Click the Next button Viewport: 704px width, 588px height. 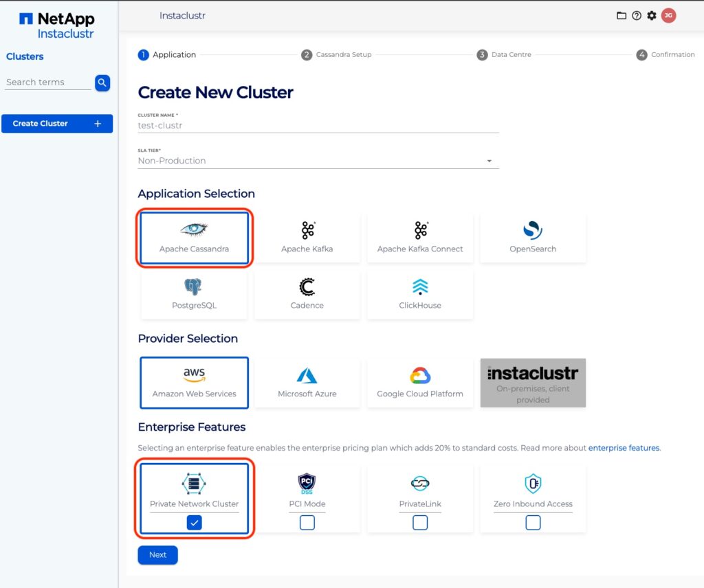point(157,555)
